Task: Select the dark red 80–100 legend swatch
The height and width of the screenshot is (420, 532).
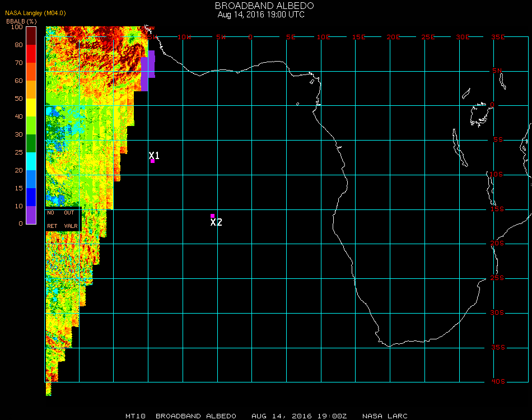Action: click(31, 35)
